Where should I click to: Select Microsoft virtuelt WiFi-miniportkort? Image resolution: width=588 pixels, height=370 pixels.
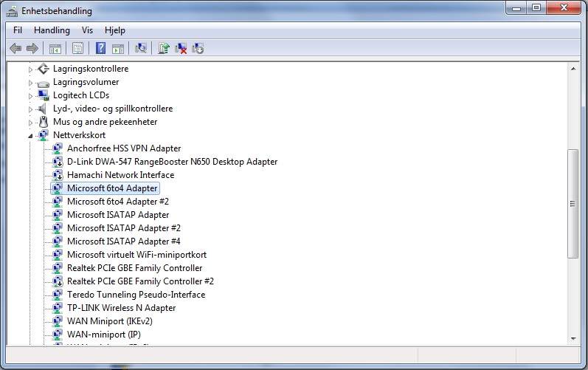pyautogui.click(x=136, y=255)
